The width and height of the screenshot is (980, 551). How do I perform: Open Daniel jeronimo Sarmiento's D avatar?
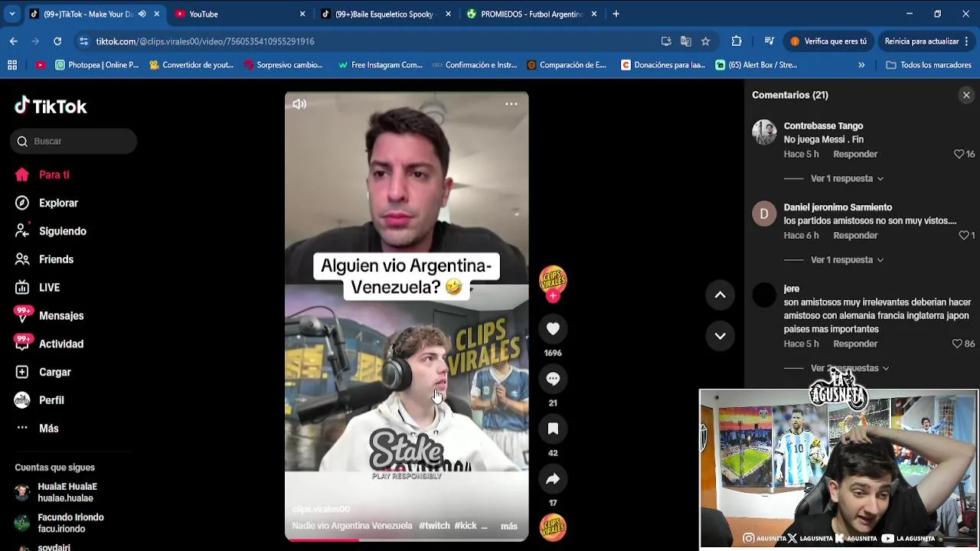coord(764,214)
